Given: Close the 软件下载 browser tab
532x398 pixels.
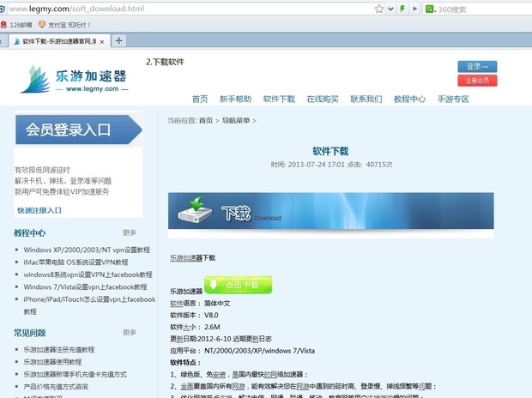Looking at the screenshot, I should [x=102, y=42].
